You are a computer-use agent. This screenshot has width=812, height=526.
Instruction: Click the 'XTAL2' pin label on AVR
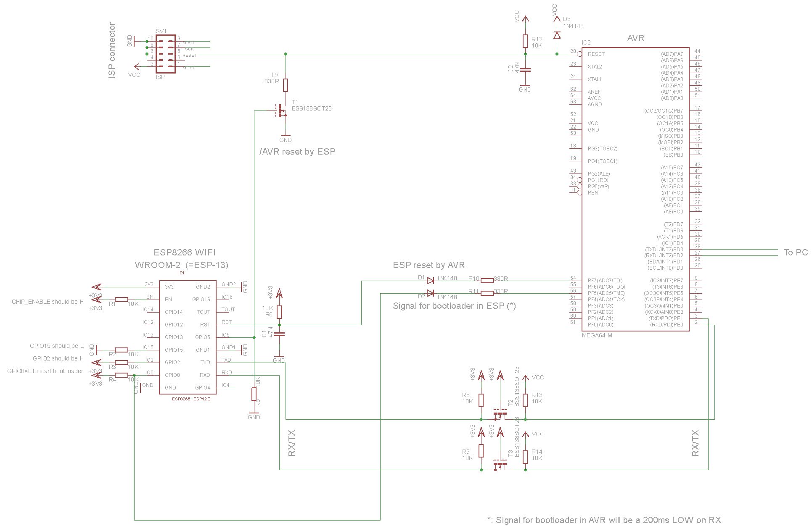click(x=595, y=67)
